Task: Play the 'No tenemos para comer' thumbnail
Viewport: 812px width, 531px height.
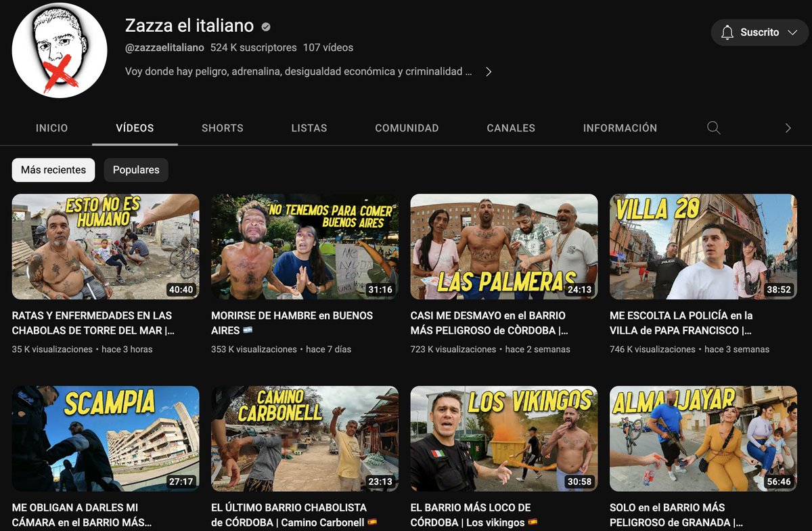Action: coord(304,247)
